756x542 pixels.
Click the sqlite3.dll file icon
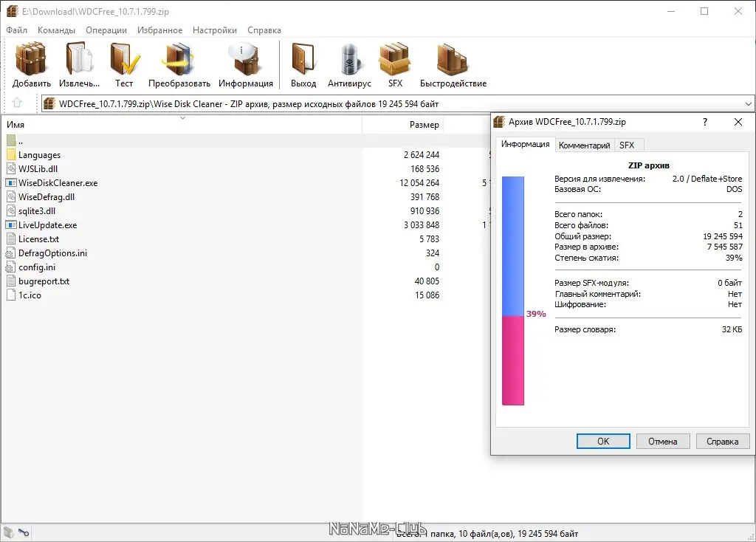pos(12,210)
